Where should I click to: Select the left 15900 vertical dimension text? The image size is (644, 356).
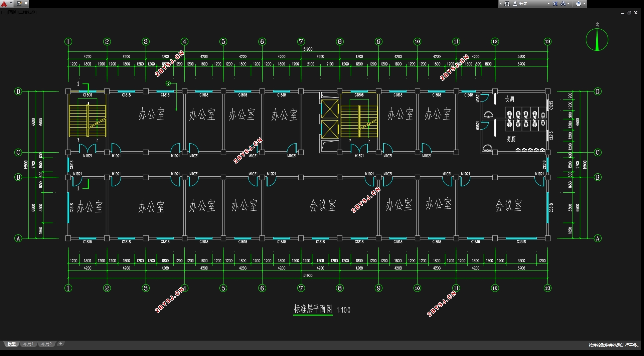[26, 164]
